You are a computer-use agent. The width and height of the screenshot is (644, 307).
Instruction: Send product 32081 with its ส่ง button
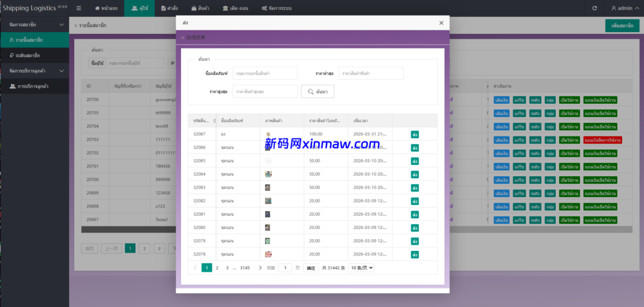coord(415,214)
